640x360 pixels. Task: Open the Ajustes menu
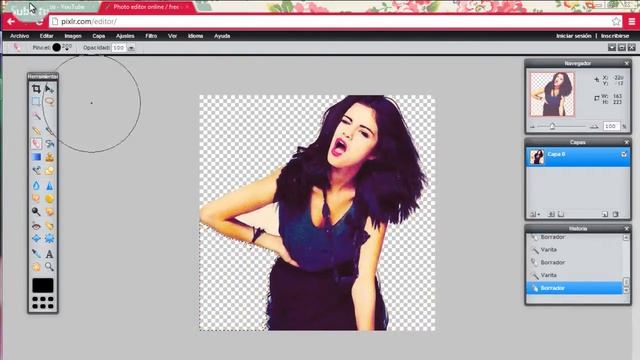pos(125,36)
